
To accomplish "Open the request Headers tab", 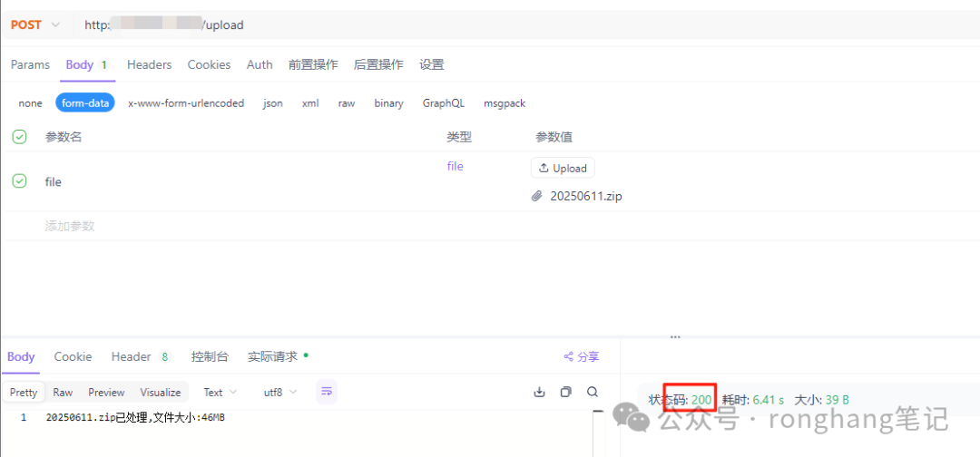I will (x=150, y=64).
